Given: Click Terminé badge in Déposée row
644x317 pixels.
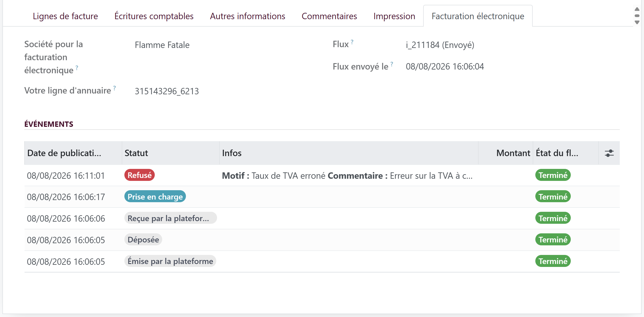Looking at the screenshot, I should pyautogui.click(x=553, y=239).
